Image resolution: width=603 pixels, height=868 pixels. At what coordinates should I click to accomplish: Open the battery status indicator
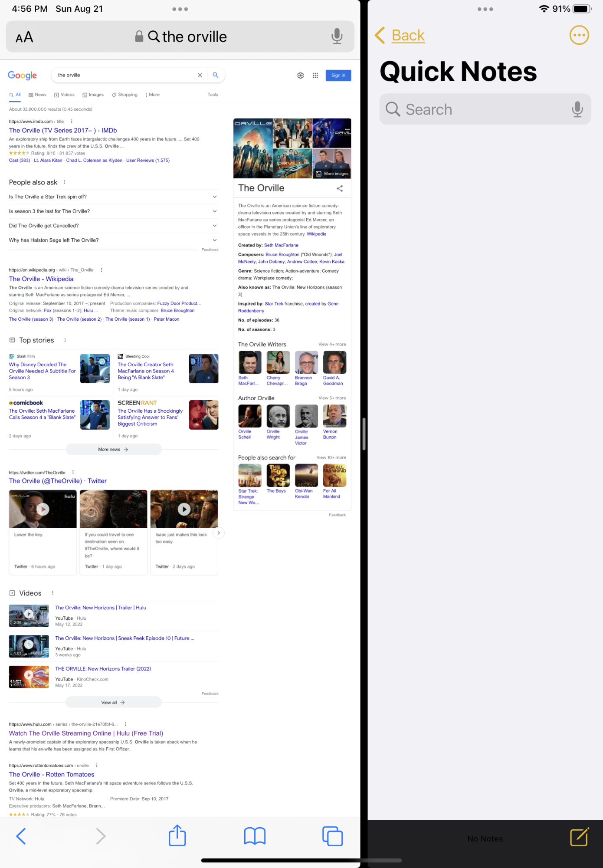[582, 9]
